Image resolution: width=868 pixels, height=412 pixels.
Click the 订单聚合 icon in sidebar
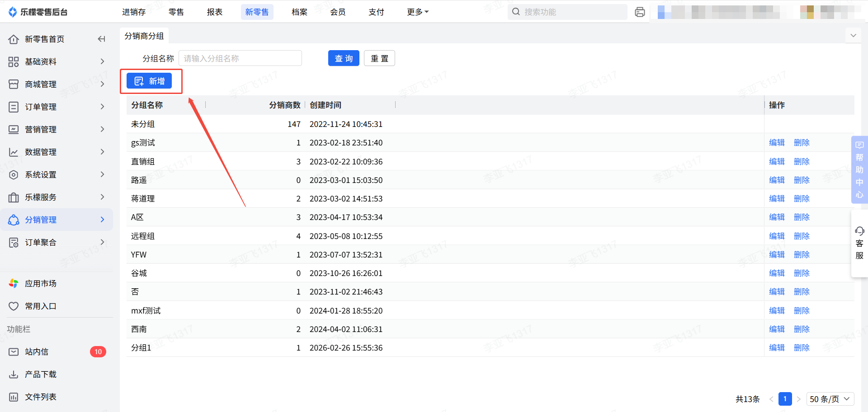(x=14, y=243)
